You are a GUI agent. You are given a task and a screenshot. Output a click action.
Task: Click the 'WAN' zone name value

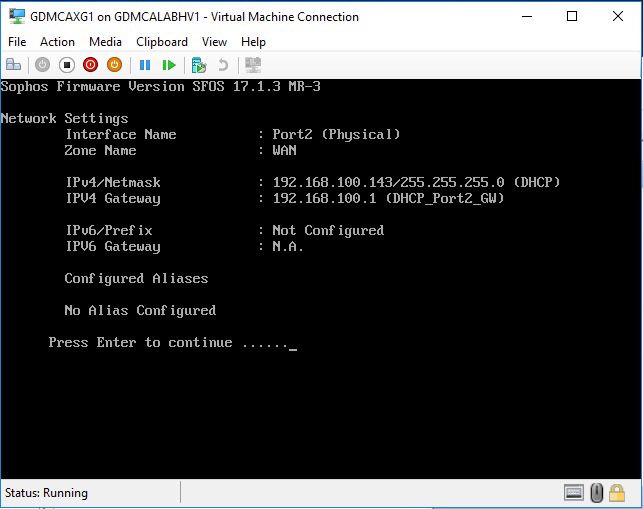284,151
